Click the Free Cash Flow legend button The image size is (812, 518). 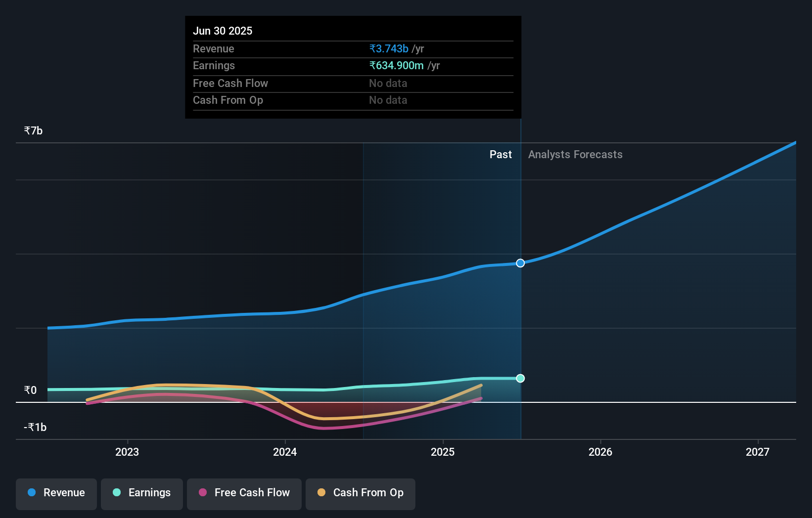point(244,494)
